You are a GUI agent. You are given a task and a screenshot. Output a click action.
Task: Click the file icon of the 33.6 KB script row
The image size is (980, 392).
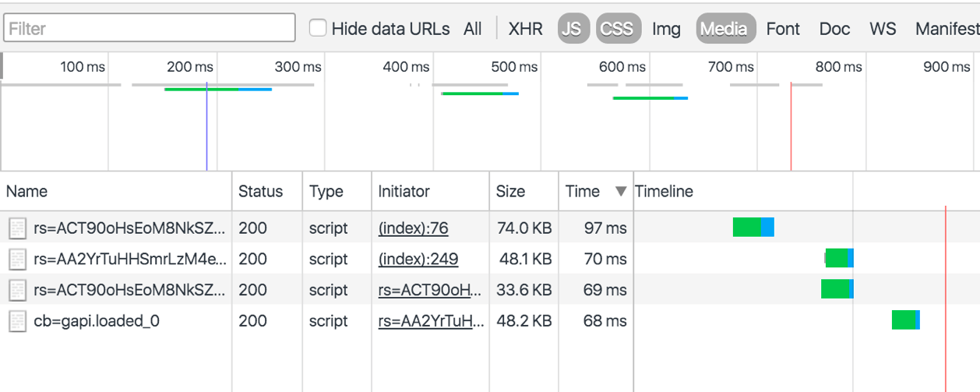click(17, 290)
